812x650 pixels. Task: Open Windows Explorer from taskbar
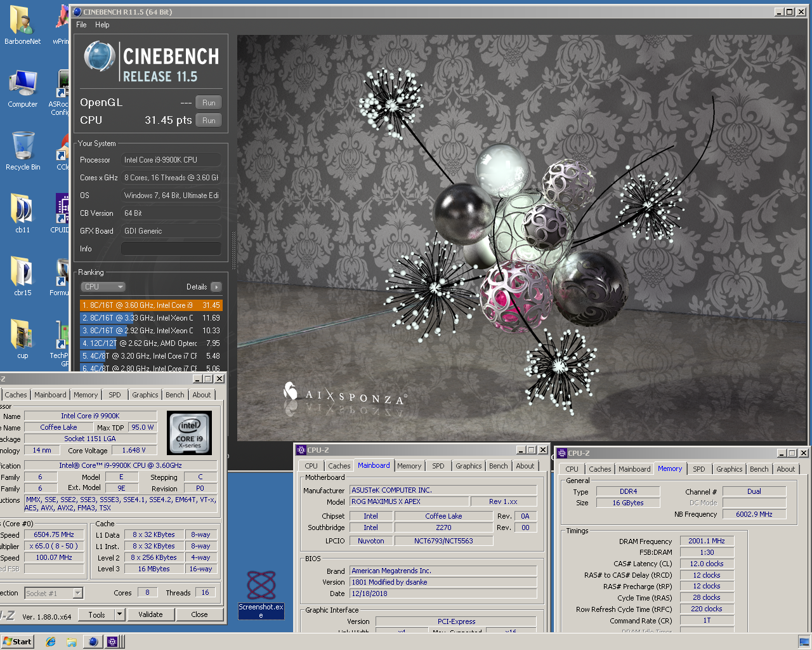[x=72, y=642]
